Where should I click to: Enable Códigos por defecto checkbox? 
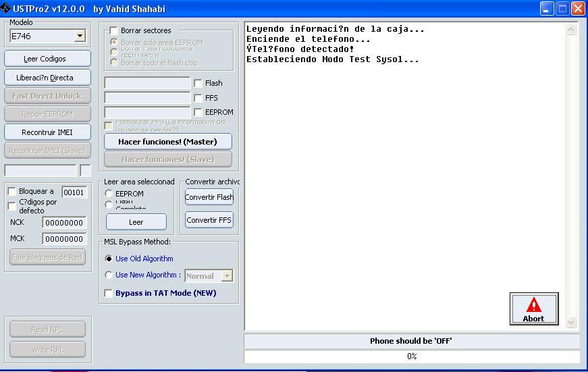(x=12, y=206)
